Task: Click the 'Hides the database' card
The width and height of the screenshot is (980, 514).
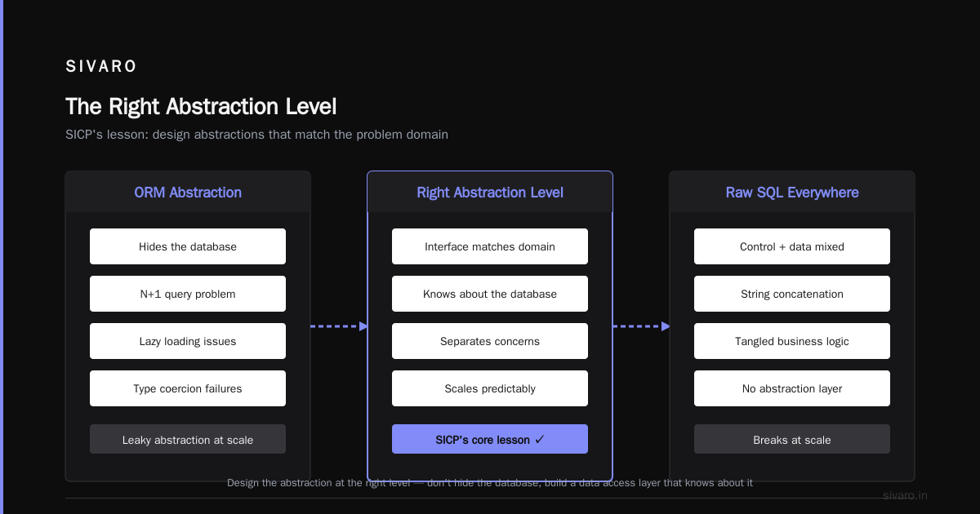Action: 188,246
